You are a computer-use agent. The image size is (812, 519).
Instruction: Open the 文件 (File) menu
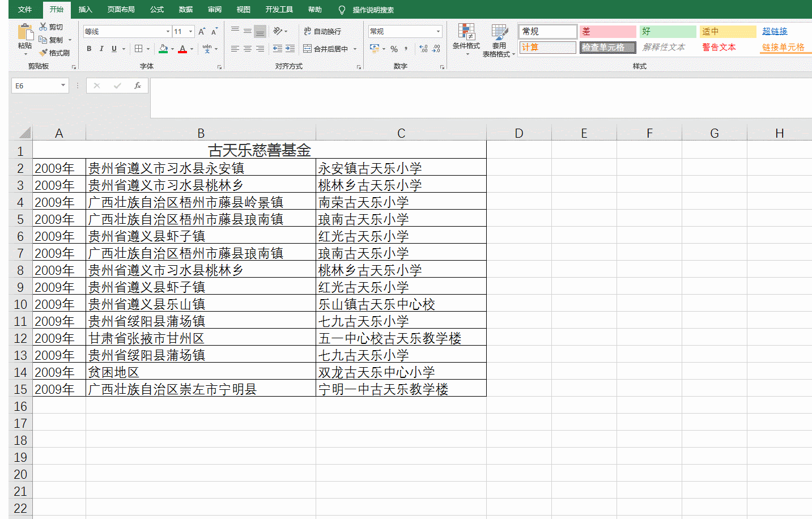25,10
